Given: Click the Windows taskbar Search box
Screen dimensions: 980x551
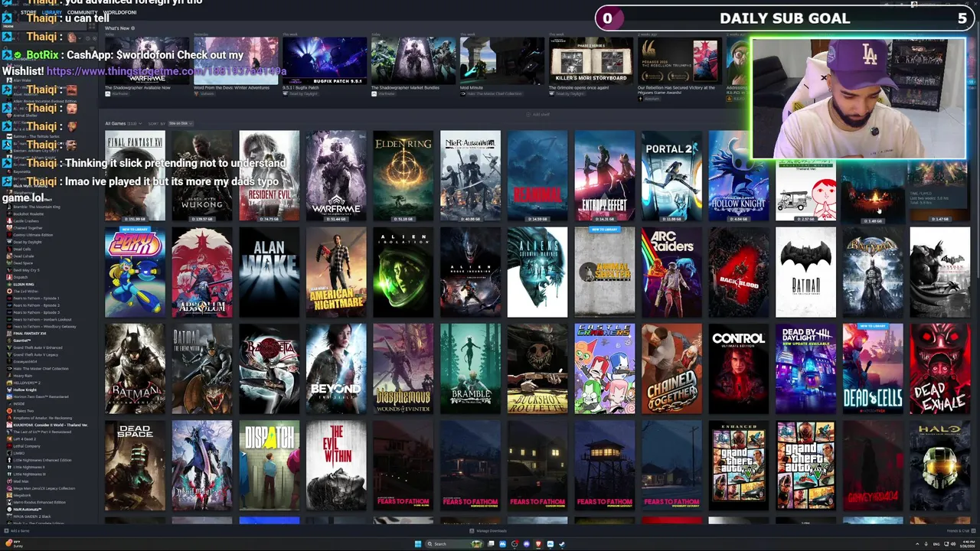Looking at the screenshot, I should pos(454,544).
